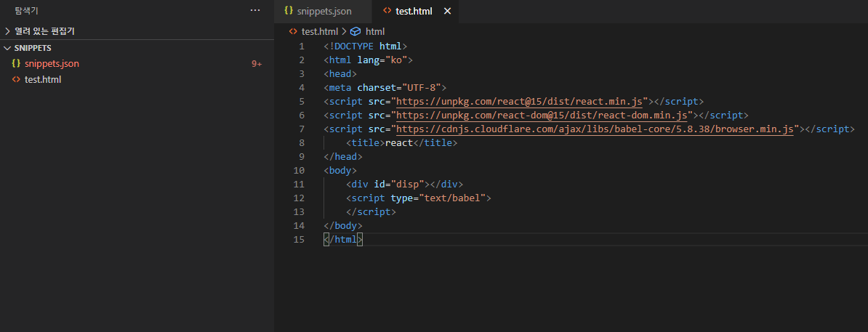Open the Explorer more actions ellipsis menu
This screenshot has height=332, width=868.
click(255, 10)
